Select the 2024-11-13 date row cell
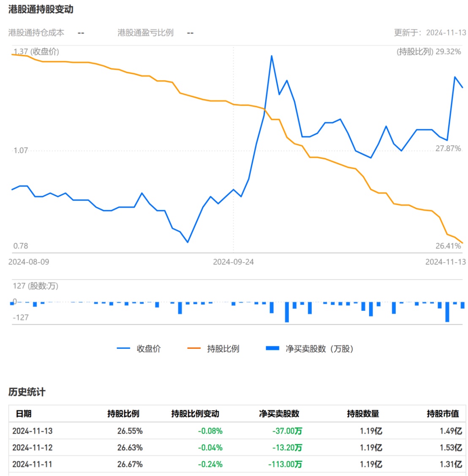This screenshot has width=468, height=476. [33, 431]
